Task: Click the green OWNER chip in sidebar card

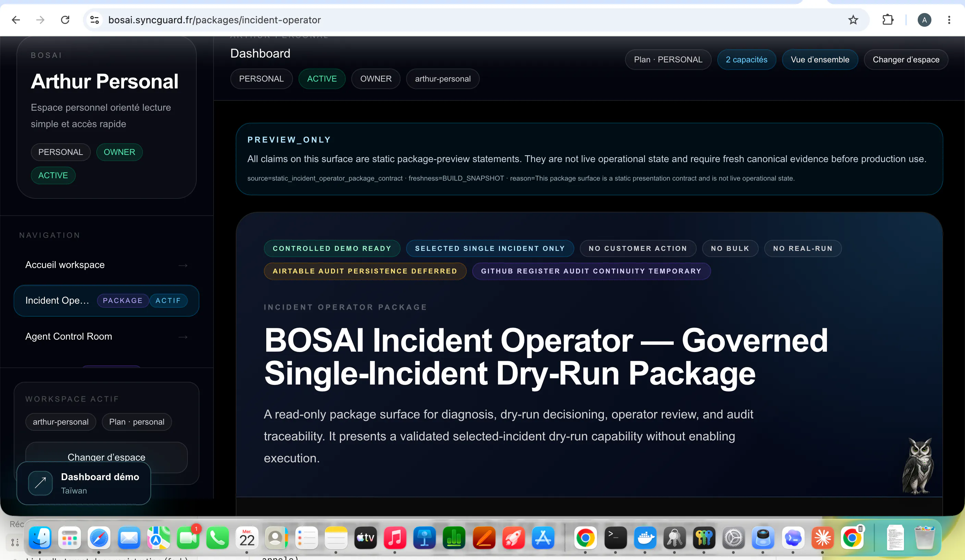Action: tap(119, 153)
